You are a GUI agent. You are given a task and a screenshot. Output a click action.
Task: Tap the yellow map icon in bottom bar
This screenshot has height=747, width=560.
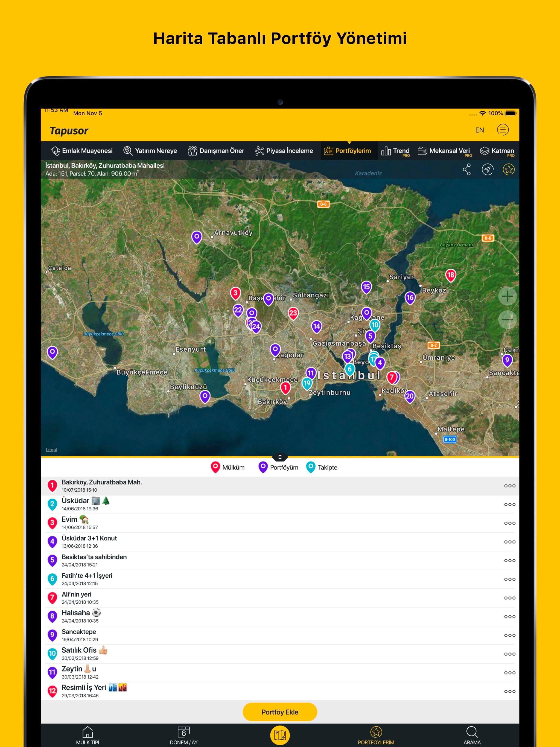click(x=280, y=735)
